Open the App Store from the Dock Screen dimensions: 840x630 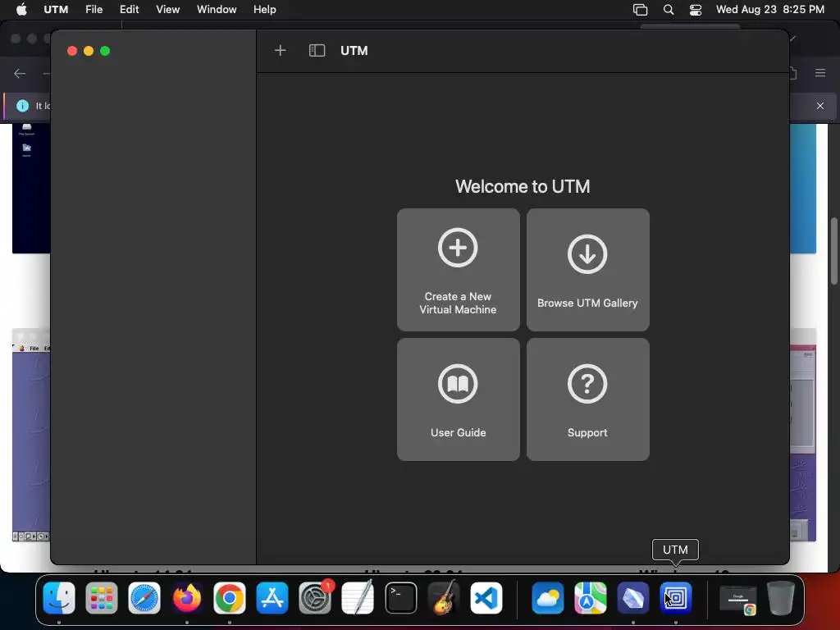(272, 597)
